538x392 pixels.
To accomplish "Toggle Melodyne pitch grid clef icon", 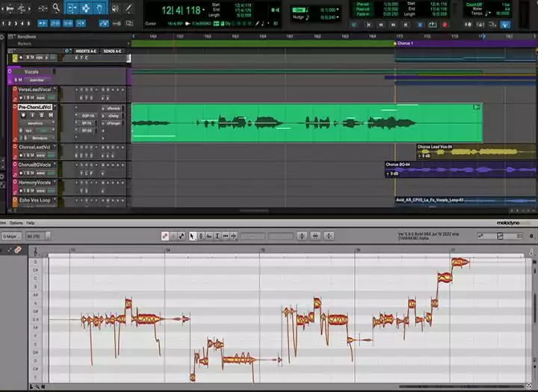I will tap(35, 252).
